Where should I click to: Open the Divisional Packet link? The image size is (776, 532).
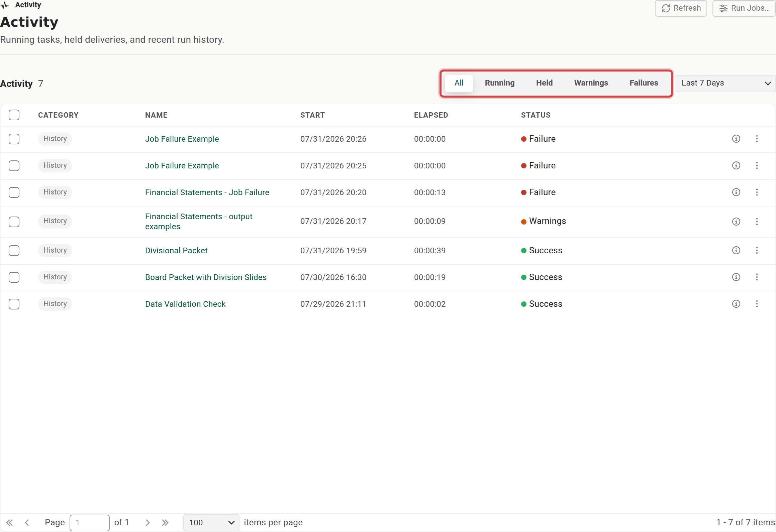(x=176, y=251)
